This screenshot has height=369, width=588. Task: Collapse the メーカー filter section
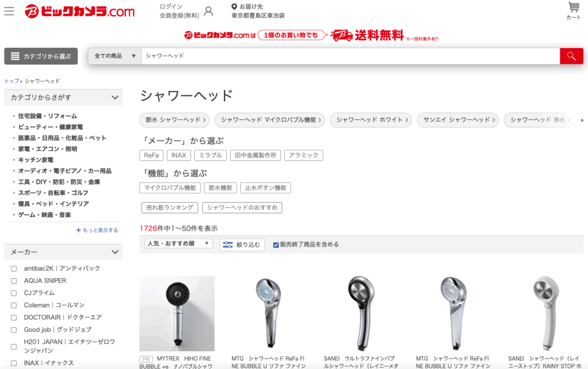tap(115, 252)
